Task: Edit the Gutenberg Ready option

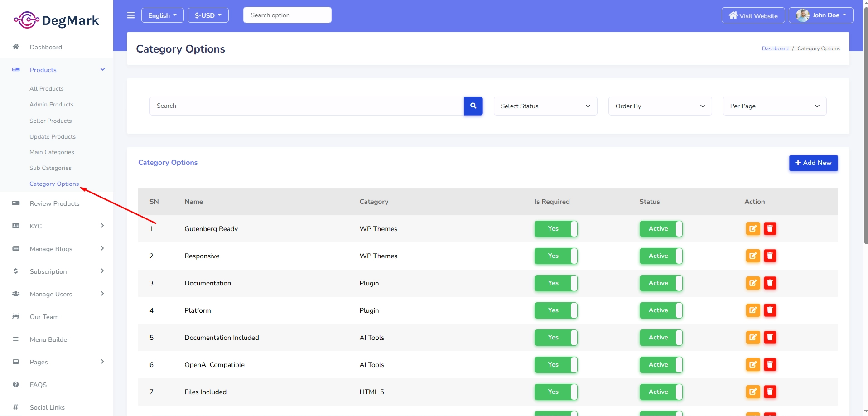Action: [x=753, y=229]
